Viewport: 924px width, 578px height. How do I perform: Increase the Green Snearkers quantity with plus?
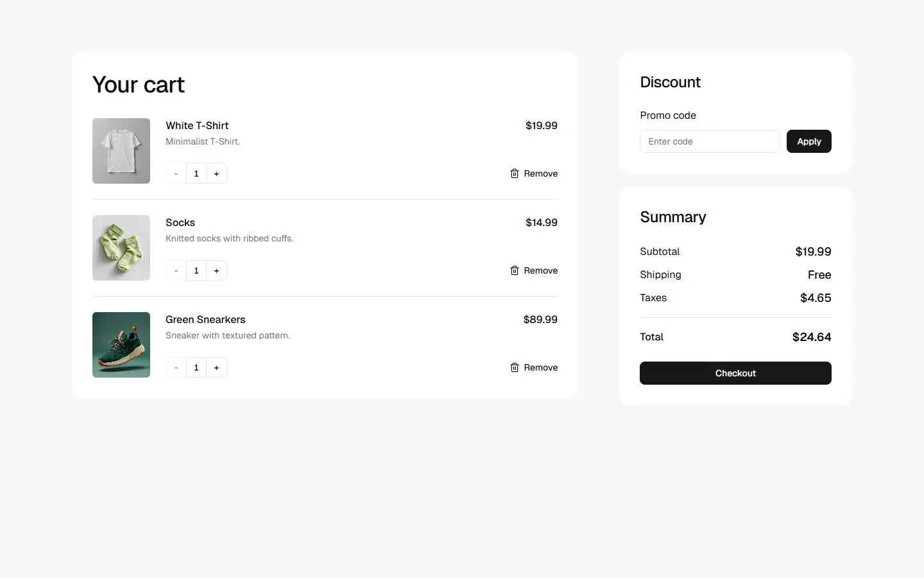[216, 367]
